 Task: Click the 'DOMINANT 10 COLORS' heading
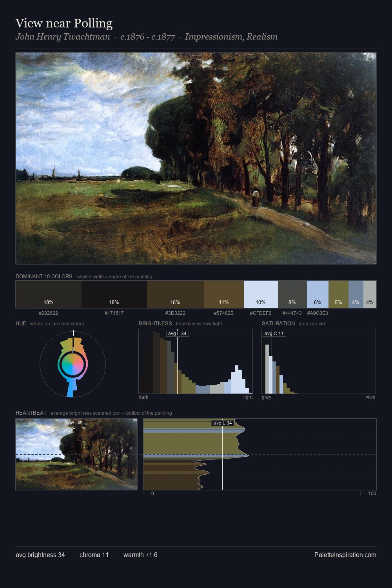(x=44, y=276)
